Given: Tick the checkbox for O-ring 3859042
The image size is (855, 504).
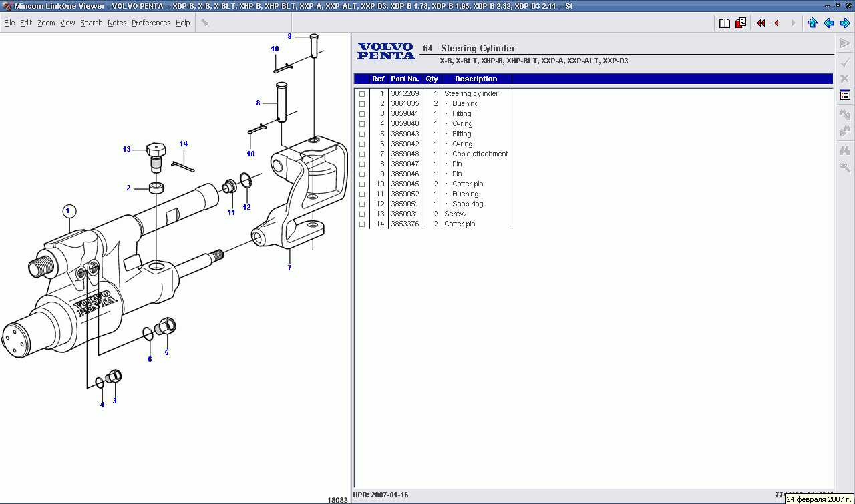Looking at the screenshot, I should (x=362, y=144).
